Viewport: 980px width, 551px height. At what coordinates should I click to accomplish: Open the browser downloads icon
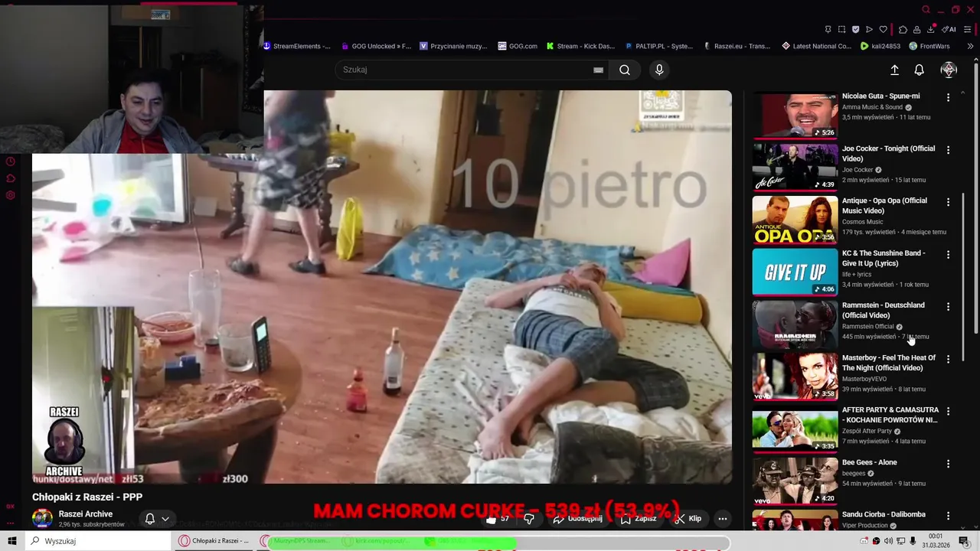click(x=931, y=29)
